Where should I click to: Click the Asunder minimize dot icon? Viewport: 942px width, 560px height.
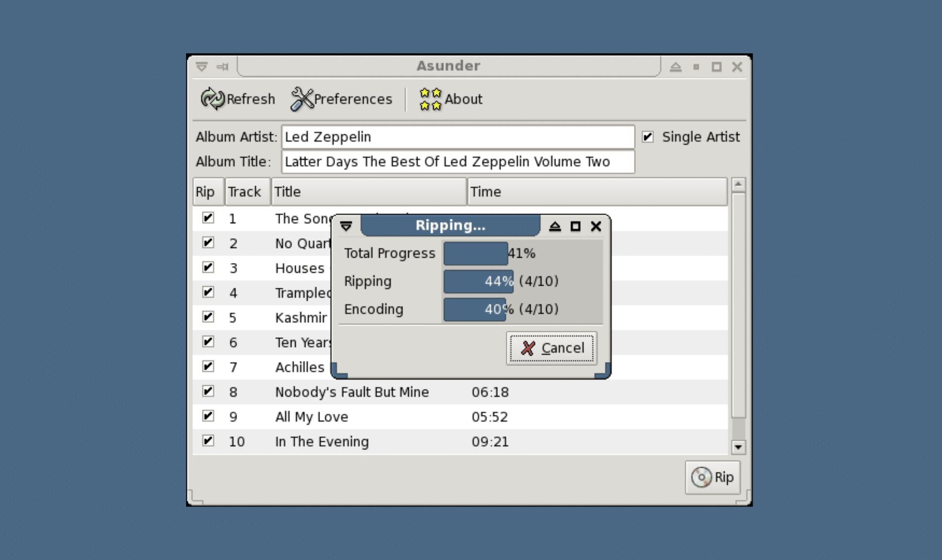(696, 67)
